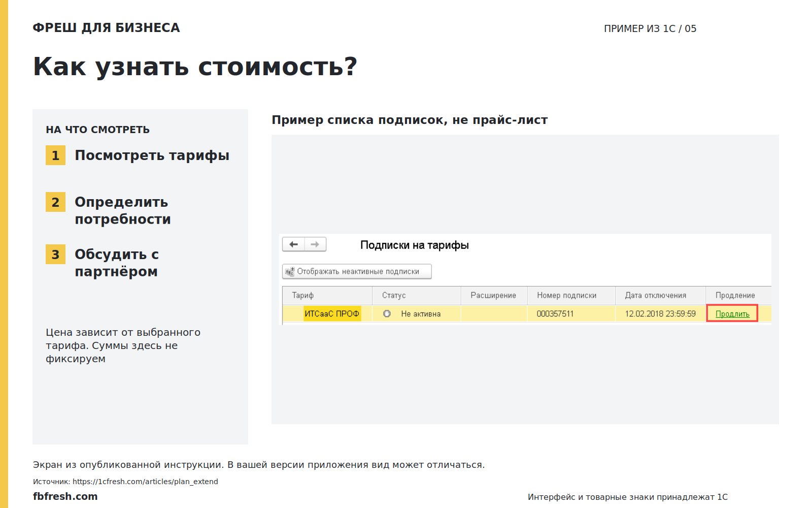Screen dimensions: 812x508
Task: Click the grey status circle icon
Action: coord(387,314)
